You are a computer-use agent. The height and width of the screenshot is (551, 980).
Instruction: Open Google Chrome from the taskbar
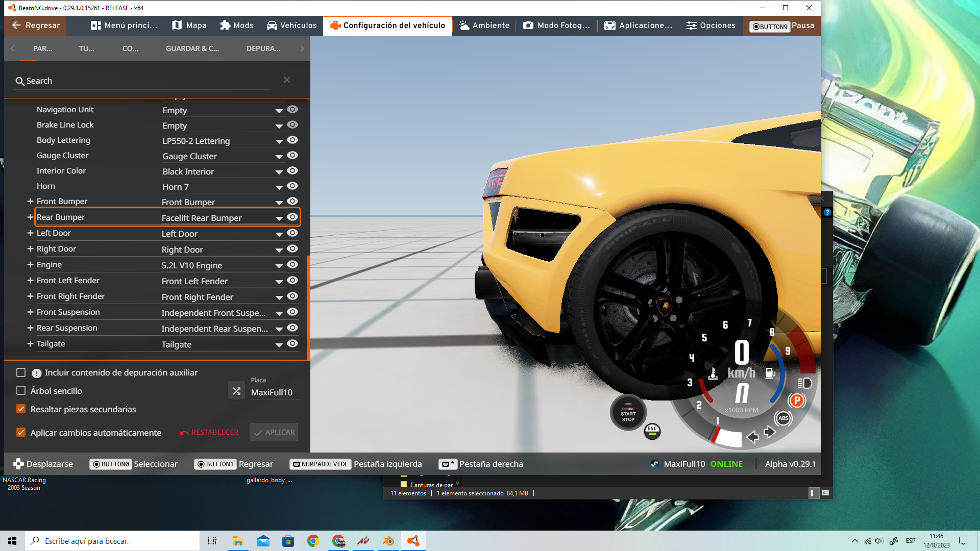click(313, 541)
